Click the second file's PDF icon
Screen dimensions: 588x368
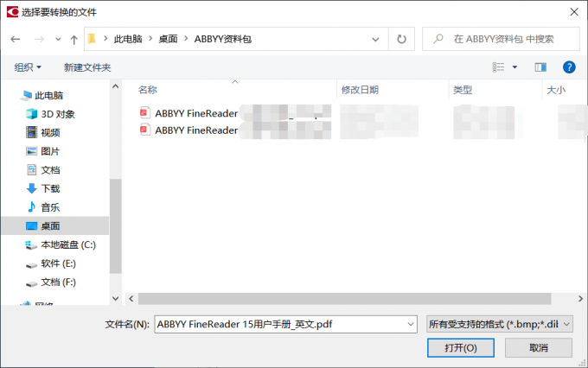click(144, 130)
